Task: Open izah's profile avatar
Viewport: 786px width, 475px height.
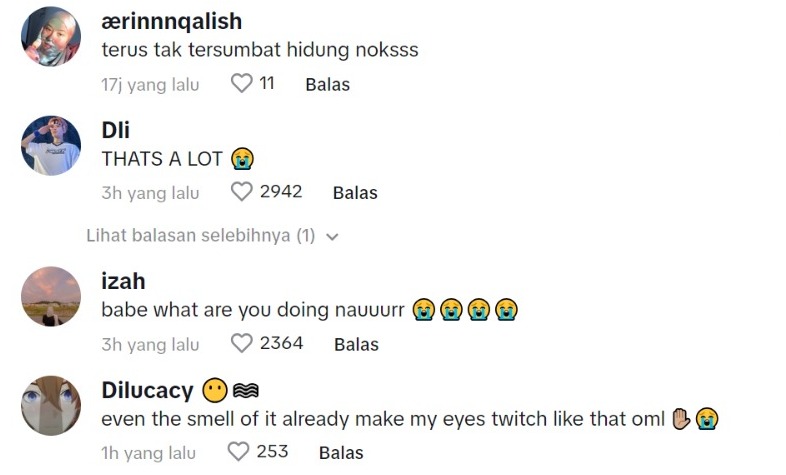Action: coord(50,297)
